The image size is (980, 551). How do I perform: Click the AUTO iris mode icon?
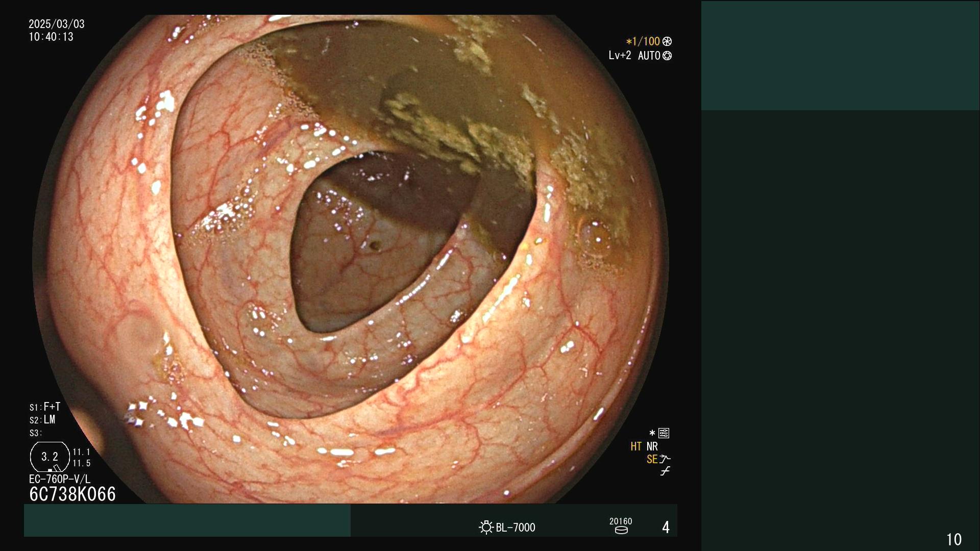667,56
